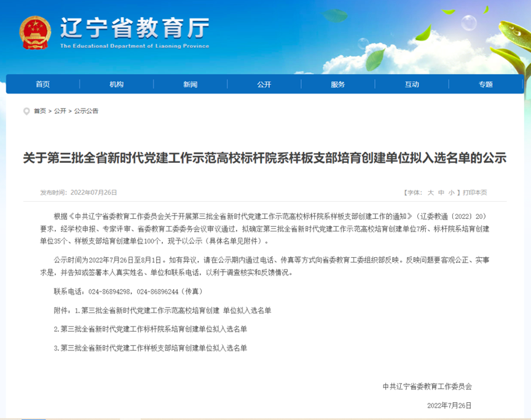The height and width of the screenshot is (420, 531).
Task: Click 打印本页 to print page
Action: coord(474,192)
